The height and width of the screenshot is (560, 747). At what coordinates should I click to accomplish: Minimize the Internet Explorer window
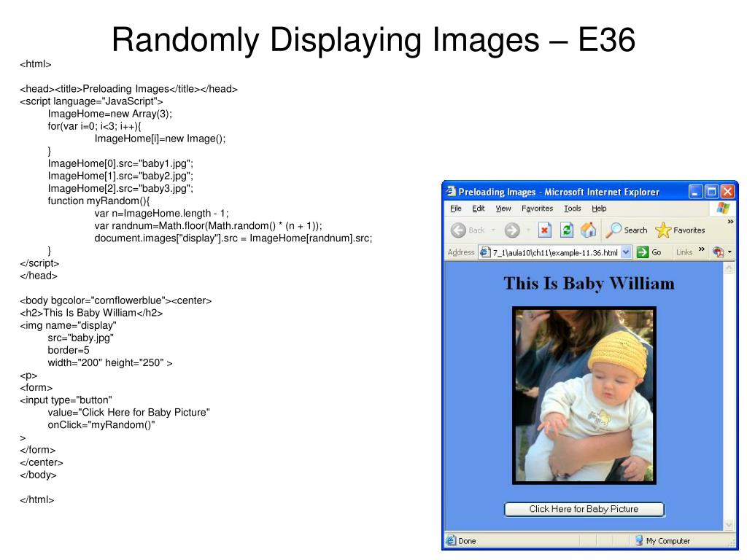pos(695,192)
